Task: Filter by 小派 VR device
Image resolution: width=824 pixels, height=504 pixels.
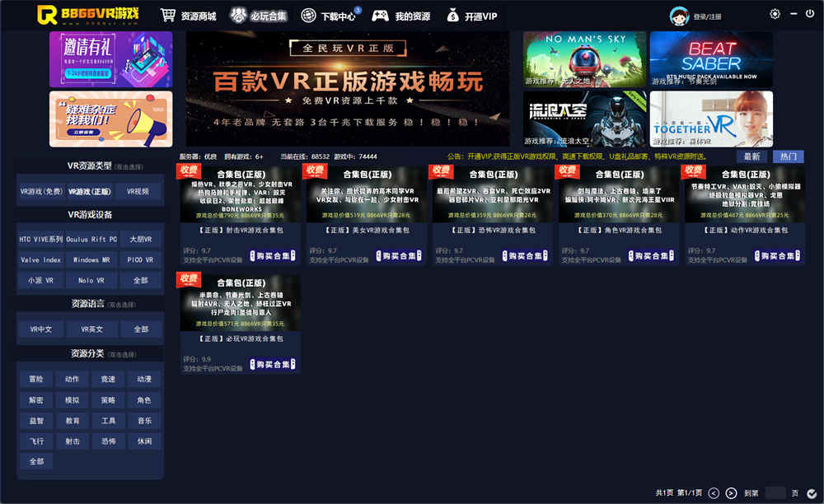Action: (41, 280)
